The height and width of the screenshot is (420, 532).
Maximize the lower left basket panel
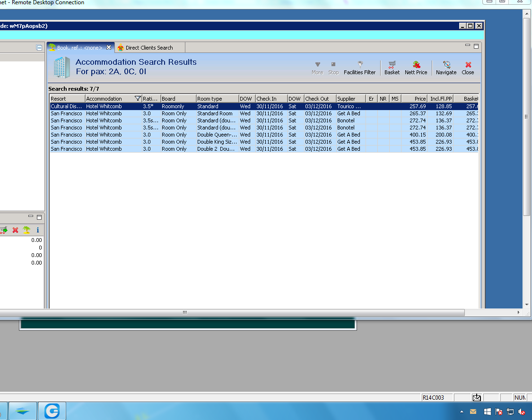pos(39,217)
